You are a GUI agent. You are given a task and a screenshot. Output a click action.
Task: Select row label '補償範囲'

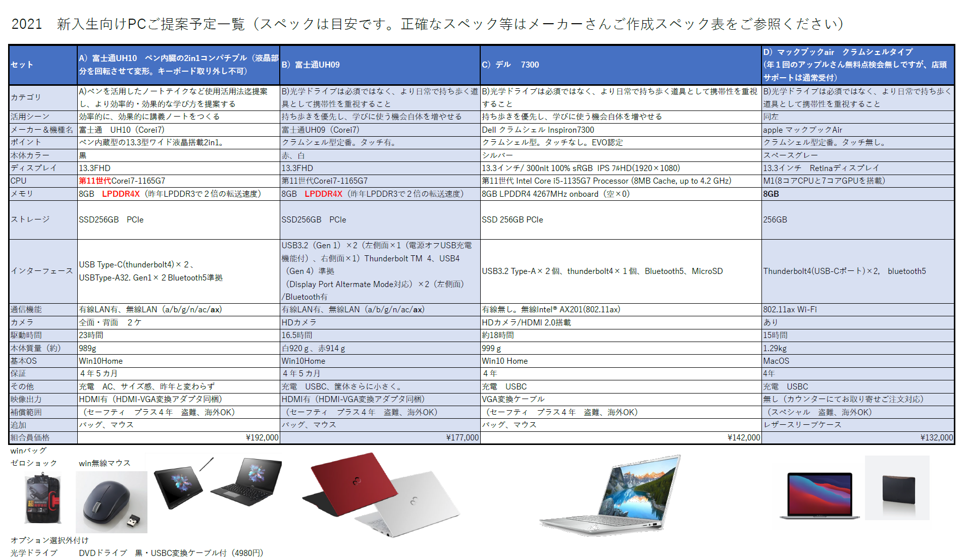(43, 412)
